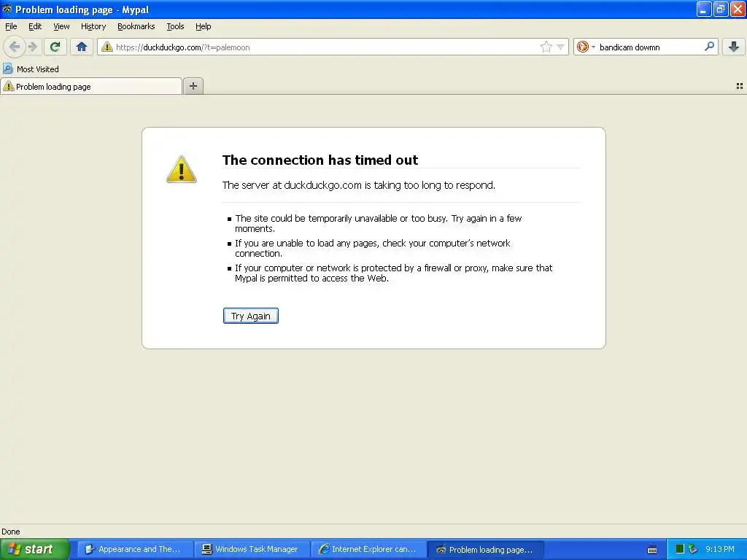Click the firewall or proxy bullet text

[x=393, y=273]
